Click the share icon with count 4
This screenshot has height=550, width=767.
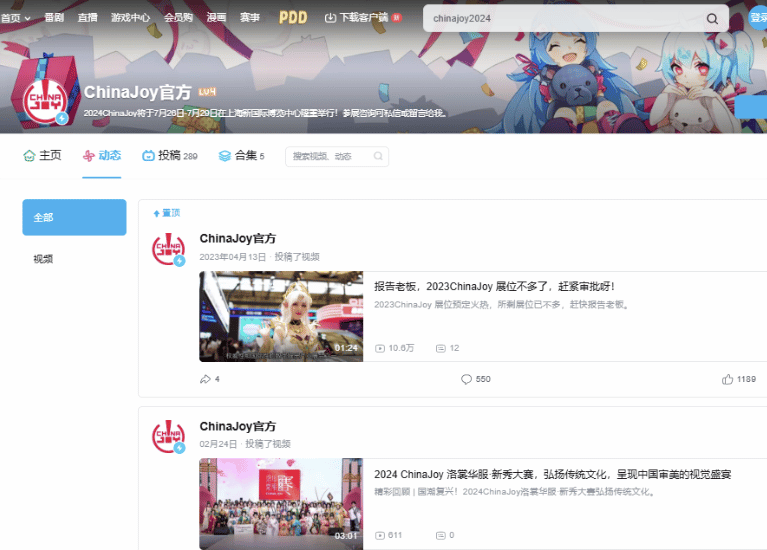(x=205, y=379)
